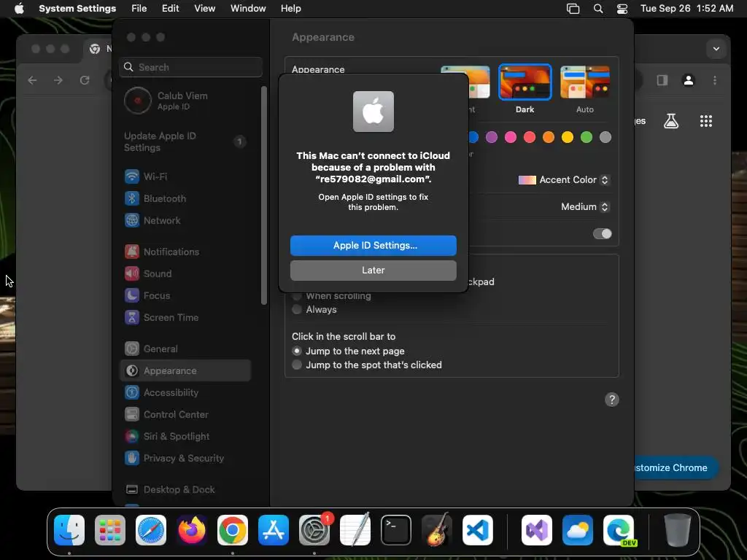
Task: Open Chrome three-dot menu
Action: (715, 80)
